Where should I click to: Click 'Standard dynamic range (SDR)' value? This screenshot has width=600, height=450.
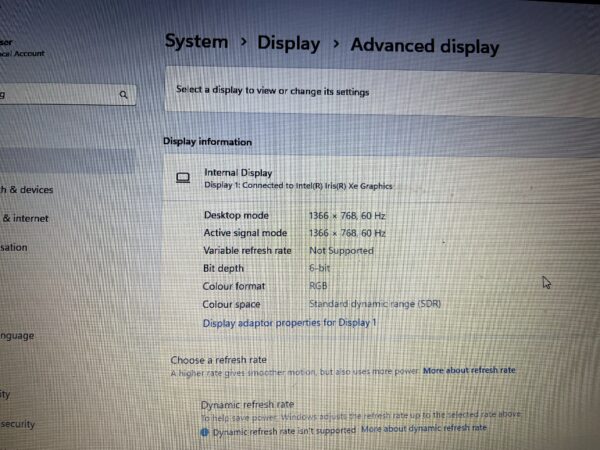375,304
